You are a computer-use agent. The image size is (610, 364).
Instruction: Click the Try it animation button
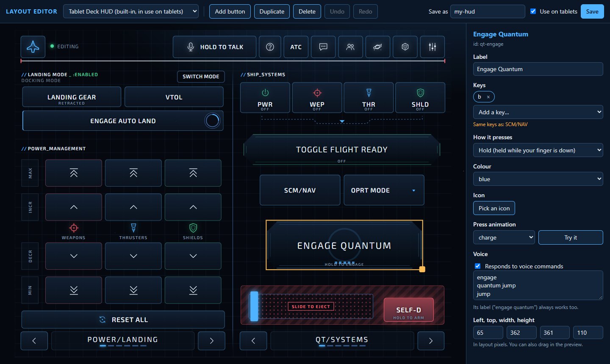click(571, 237)
